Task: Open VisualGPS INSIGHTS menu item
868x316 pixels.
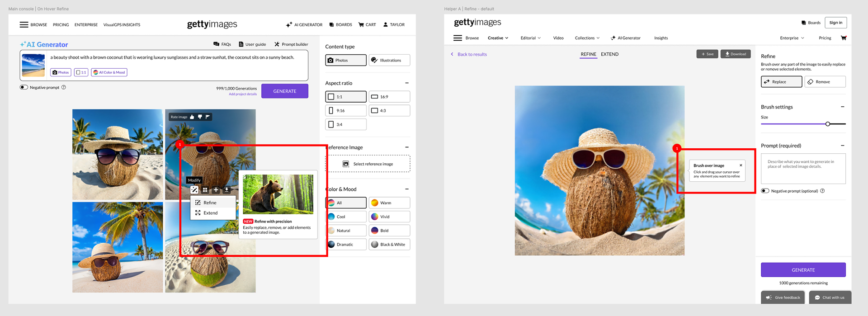Action: click(122, 25)
